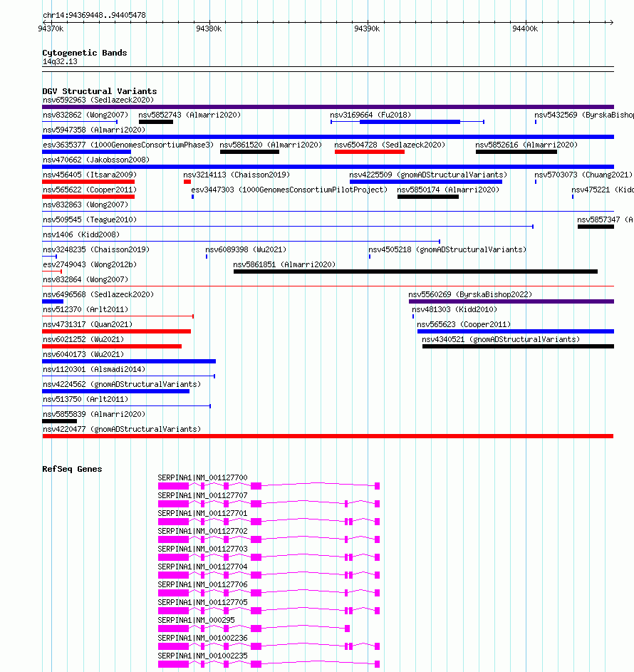The image size is (634, 672).
Task: Click the nsv3248235 (Chaisson2019) label
Action: tap(96, 250)
